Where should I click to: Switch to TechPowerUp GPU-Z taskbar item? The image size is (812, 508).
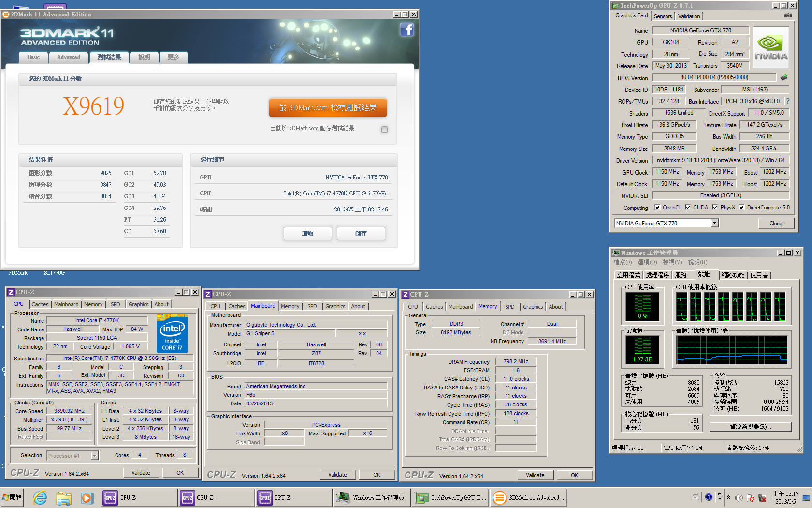coord(450,497)
